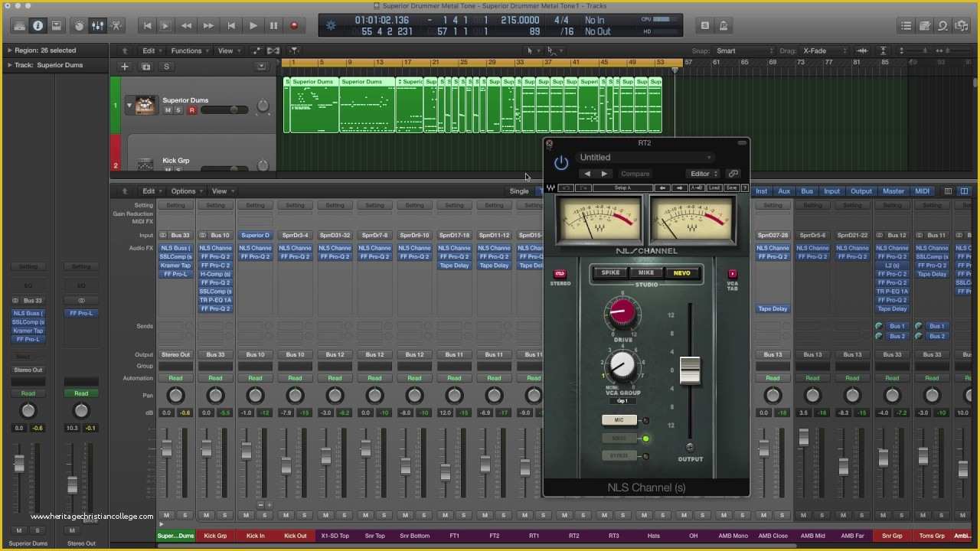980x551 pixels.
Task: Toggle the MIC button in NLS Channel
Action: 619,420
